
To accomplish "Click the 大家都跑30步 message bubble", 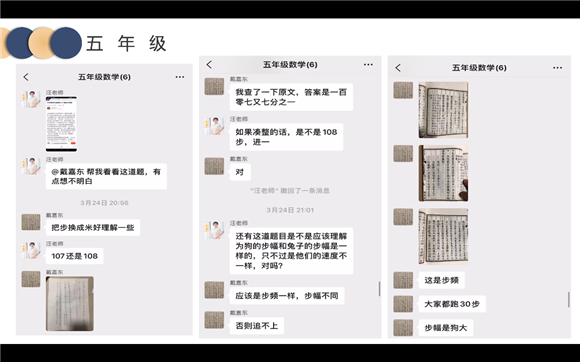I will tap(452, 304).
